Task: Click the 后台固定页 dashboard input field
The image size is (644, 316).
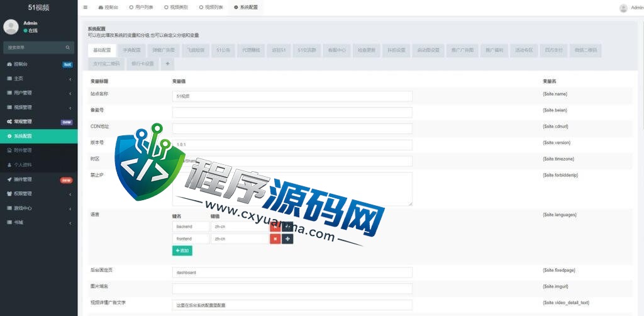Action: 292,273
